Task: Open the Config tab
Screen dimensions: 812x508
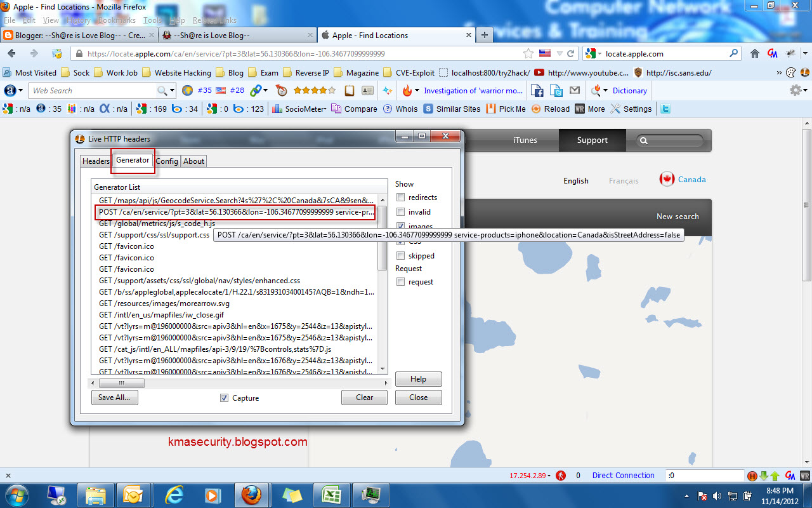Action: [x=167, y=161]
